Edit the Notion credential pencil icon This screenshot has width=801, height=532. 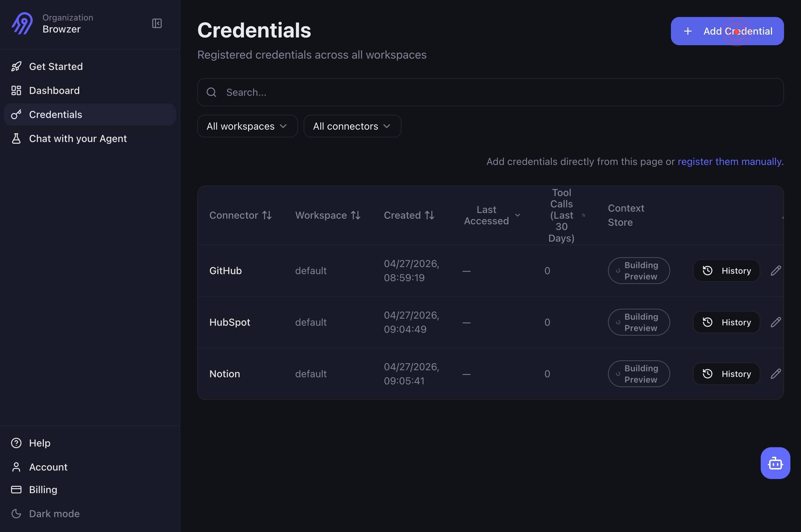[776, 374]
